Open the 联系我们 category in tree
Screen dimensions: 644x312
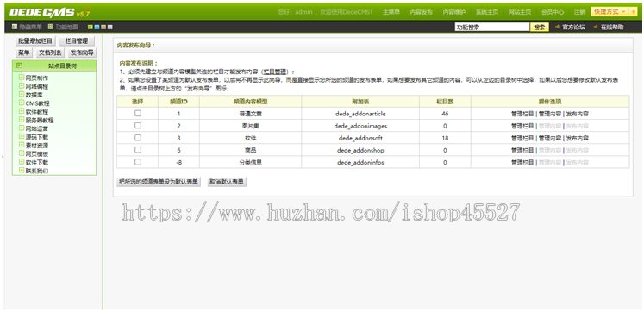click(x=37, y=171)
